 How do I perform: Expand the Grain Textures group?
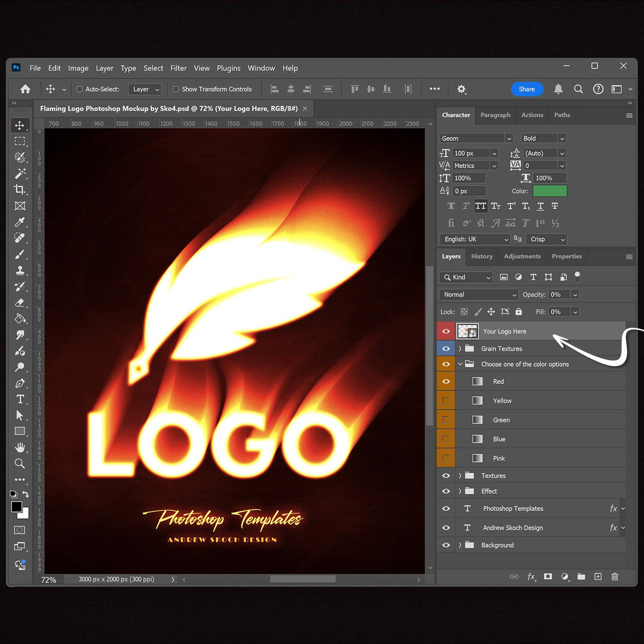(x=460, y=349)
